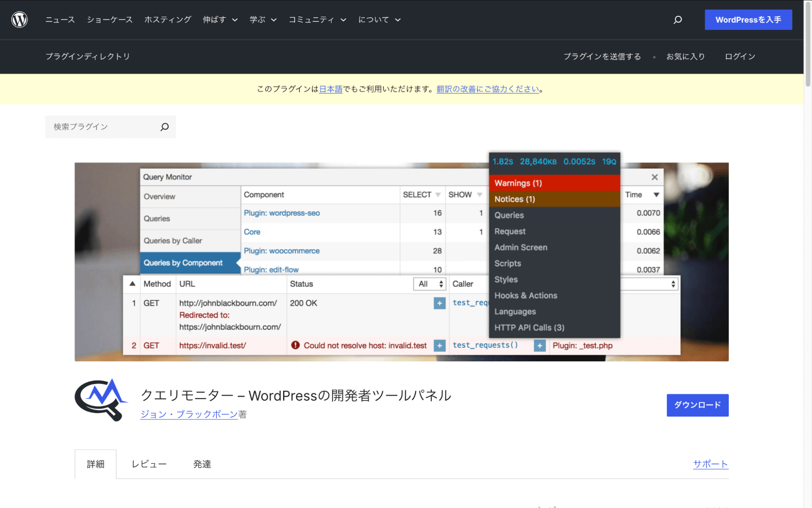The width and height of the screenshot is (812, 508).
Task: Expand the 伸ばす dropdown menu
Action: point(220,19)
